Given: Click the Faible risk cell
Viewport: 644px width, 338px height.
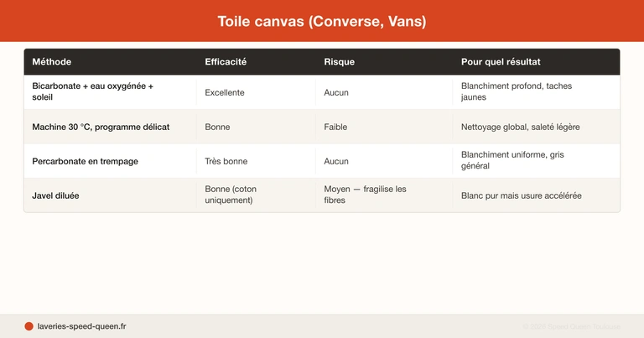Looking at the screenshot, I should 335,127.
